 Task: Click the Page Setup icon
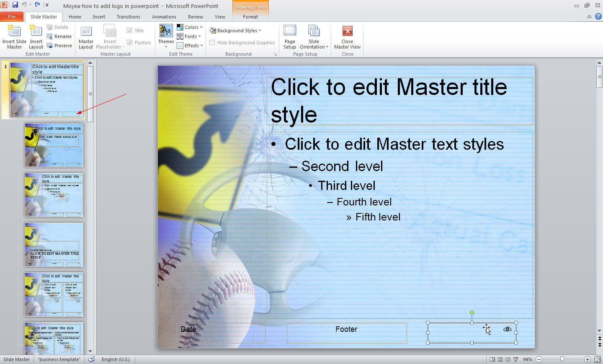(289, 36)
